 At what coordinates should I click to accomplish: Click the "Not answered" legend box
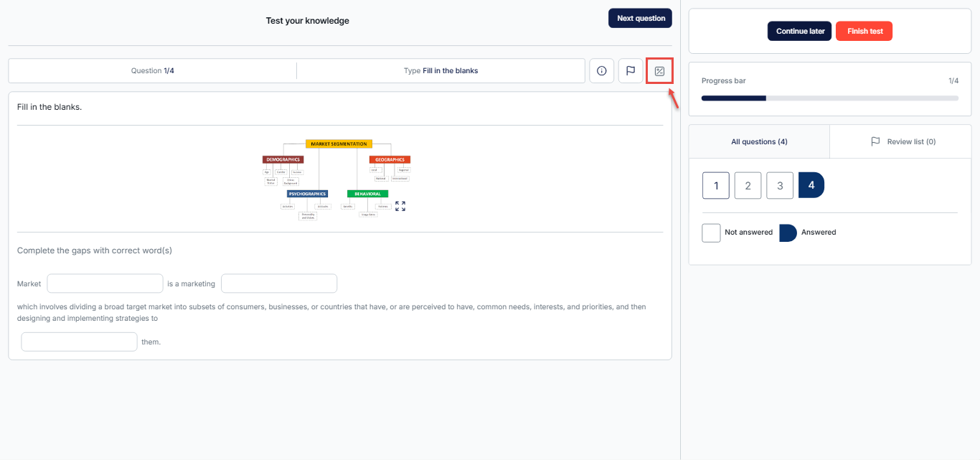pyautogui.click(x=711, y=233)
